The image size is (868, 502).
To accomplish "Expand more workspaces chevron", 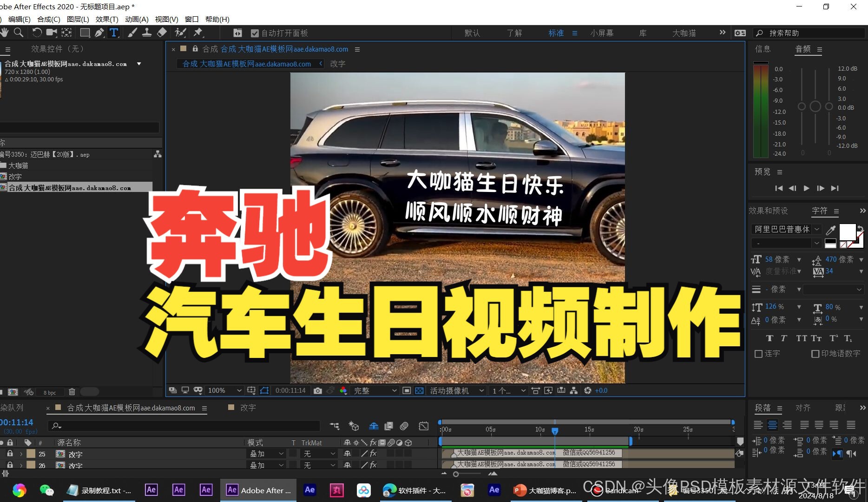I will coord(722,33).
